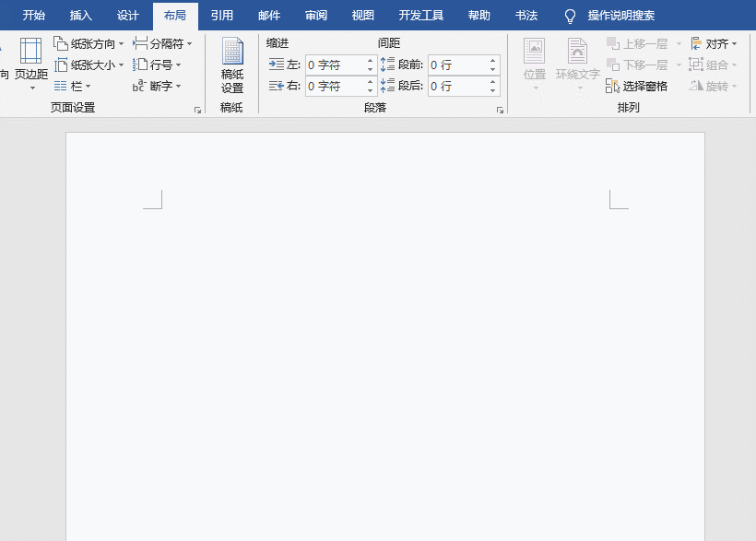Image resolution: width=756 pixels, height=541 pixels.
Task: Open the 视图 tab
Action: click(x=362, y=16)
